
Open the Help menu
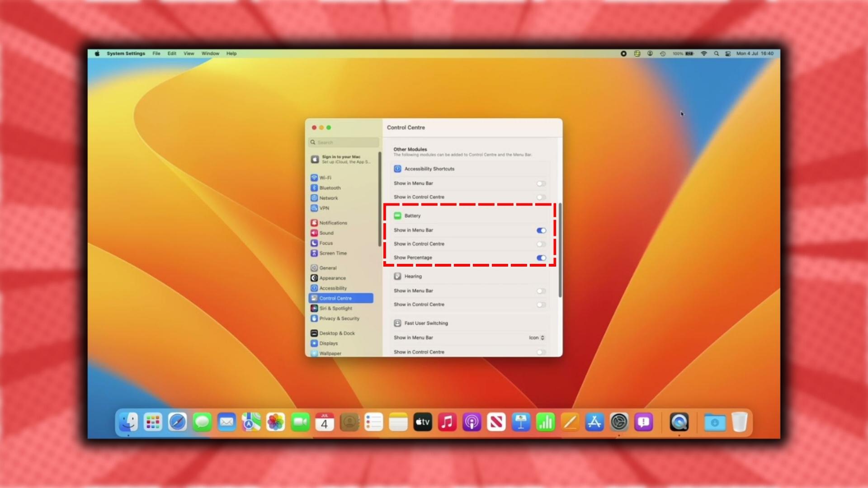(231, 53)
